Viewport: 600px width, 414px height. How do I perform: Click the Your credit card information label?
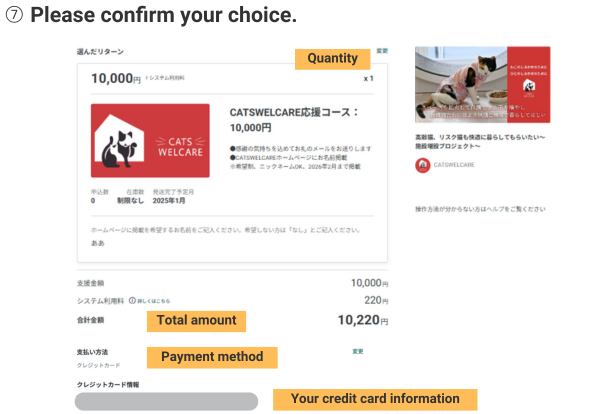click(x=375, y=398)
